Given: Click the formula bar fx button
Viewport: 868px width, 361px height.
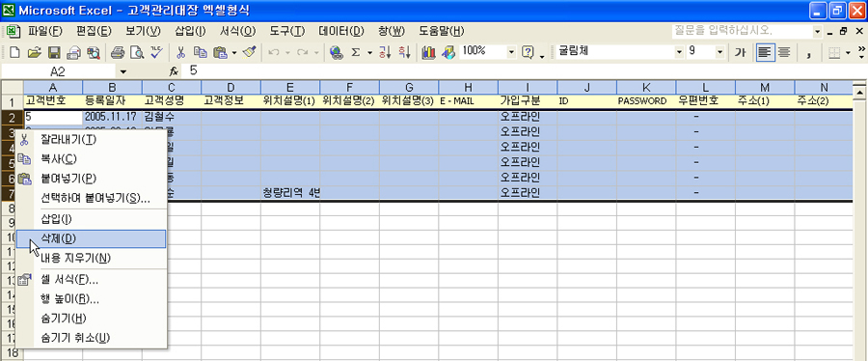Looking at the screenshot, I should (x=174, y=71).
